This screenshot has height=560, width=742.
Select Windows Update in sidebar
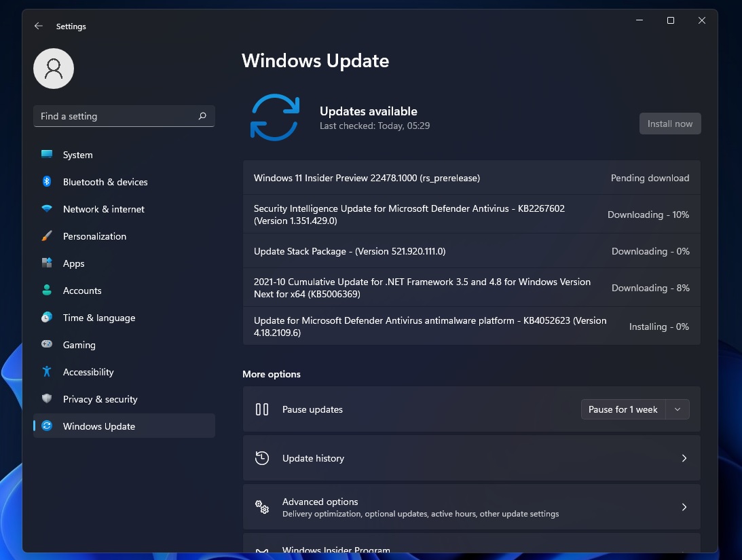(x=124, y=426)
